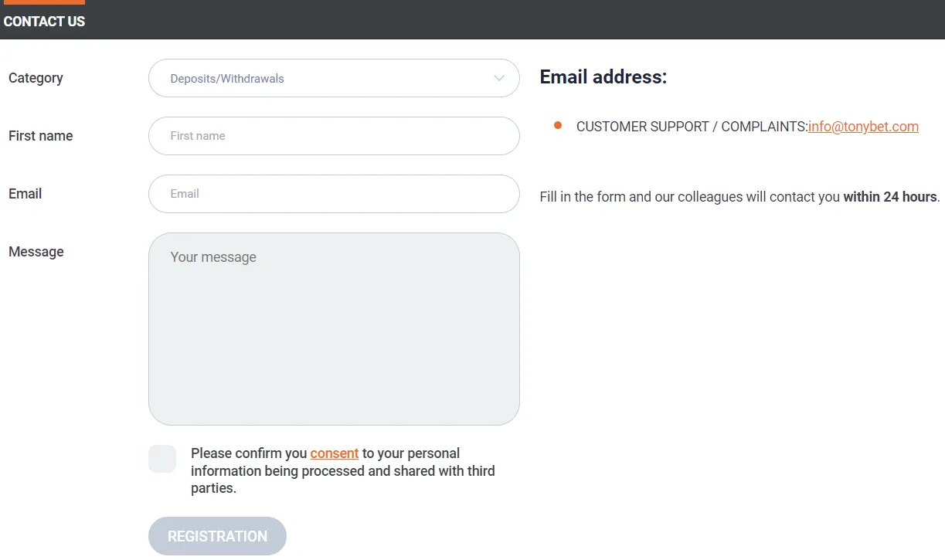Select the Email label beside the form

tap(25, 194)
